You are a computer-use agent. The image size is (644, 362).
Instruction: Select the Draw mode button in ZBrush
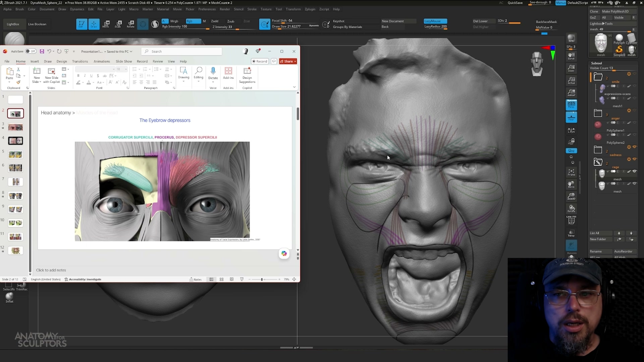[94, 24]
